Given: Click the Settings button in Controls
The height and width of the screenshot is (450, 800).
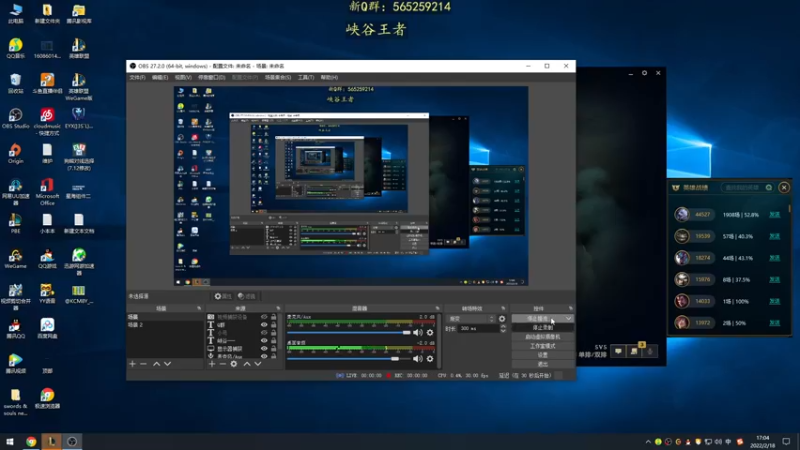Looking at the screenshot, I should 542,355.
